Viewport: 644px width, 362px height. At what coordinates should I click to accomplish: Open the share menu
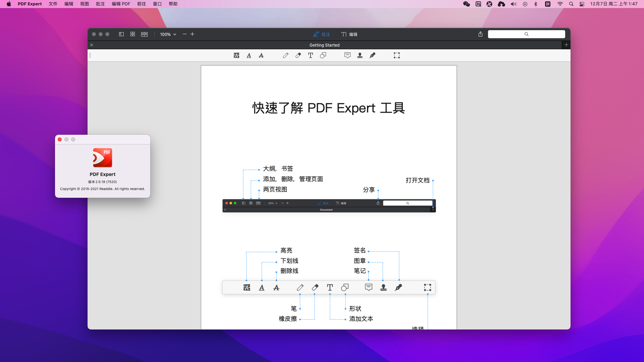(x=480, y=34)
